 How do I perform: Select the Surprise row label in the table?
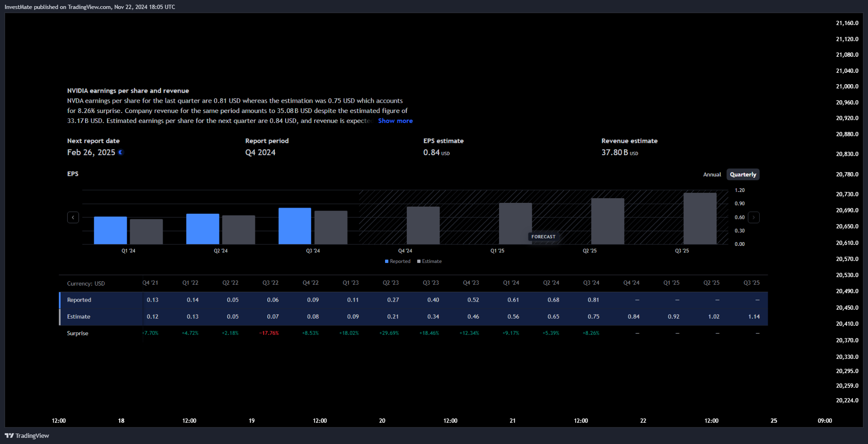point(78,333)
